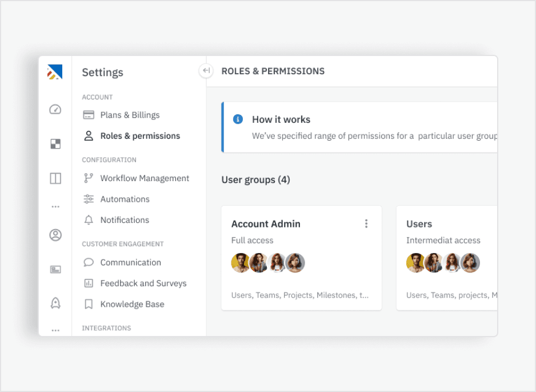
Task: Click the last avatar in the Users card
Action: click(470, 263)
